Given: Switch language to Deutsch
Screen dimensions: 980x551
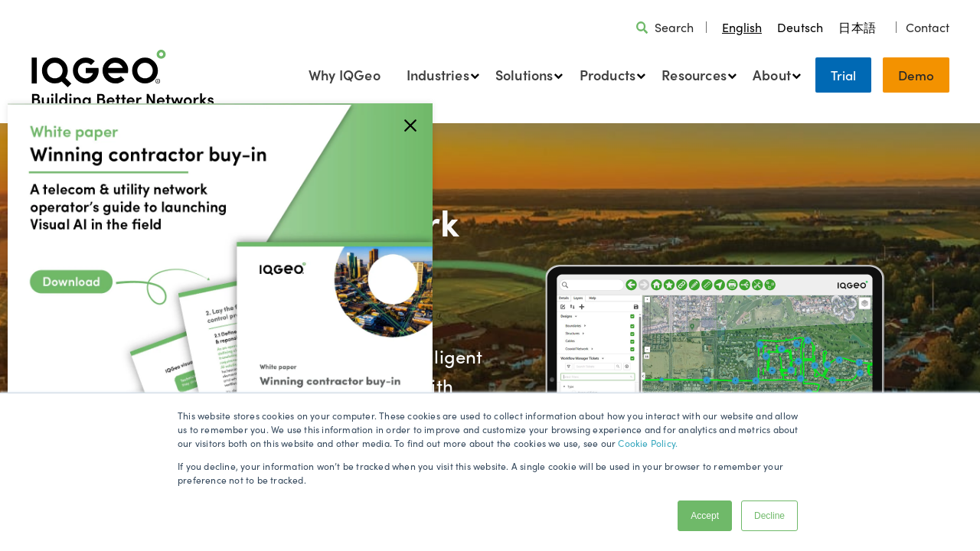Looking at the screenshot, I should (800, 28).
